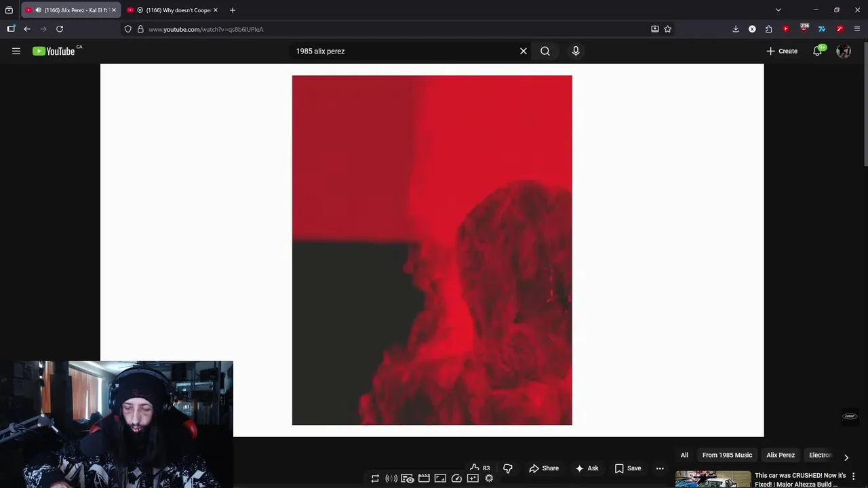Reload the page
The image size is (868, 488).
(x=60, y=29)
